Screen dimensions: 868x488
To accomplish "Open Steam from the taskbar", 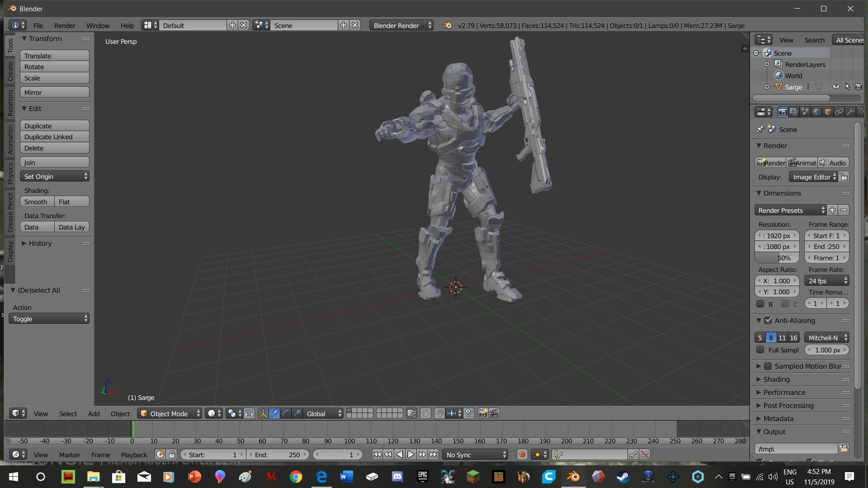I will click(623, 476).
